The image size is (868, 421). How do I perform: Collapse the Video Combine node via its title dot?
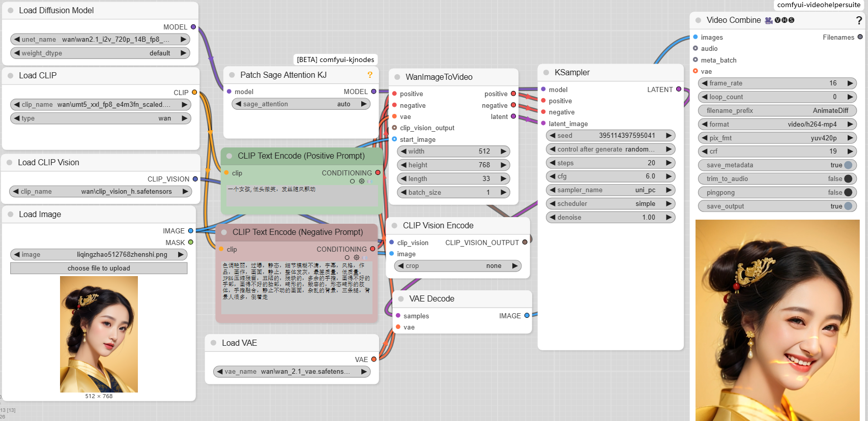pos(698,20)
